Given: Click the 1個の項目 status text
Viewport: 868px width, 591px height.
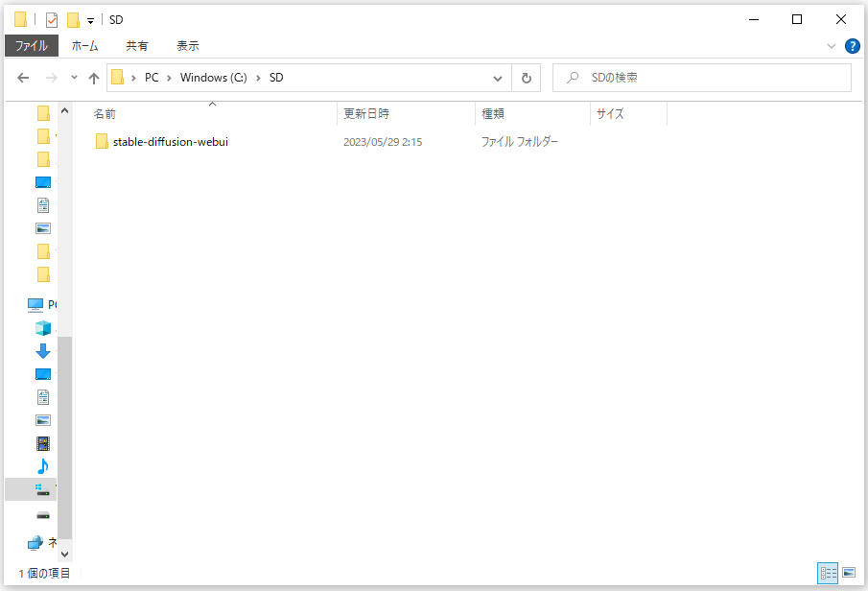Looking at the screenshot, I should pyautogui.click(x=44, y=574).
